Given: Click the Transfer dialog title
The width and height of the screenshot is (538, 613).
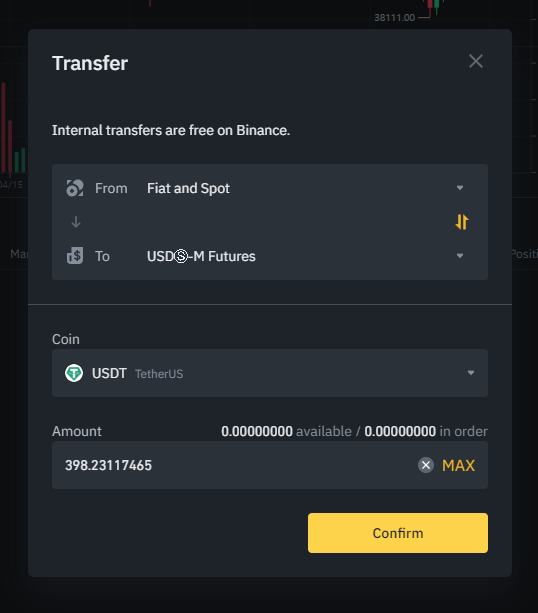Looking at the screenshot, I should (x=90, y=63).
